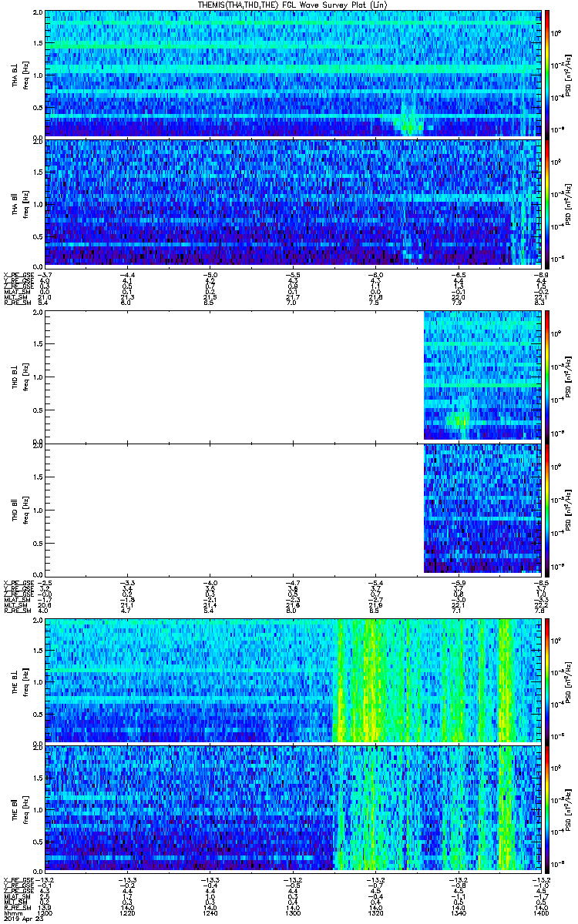578x924 pixels.
Task: Select the THE B-perpendicular color bar
Action: point(548,680)
